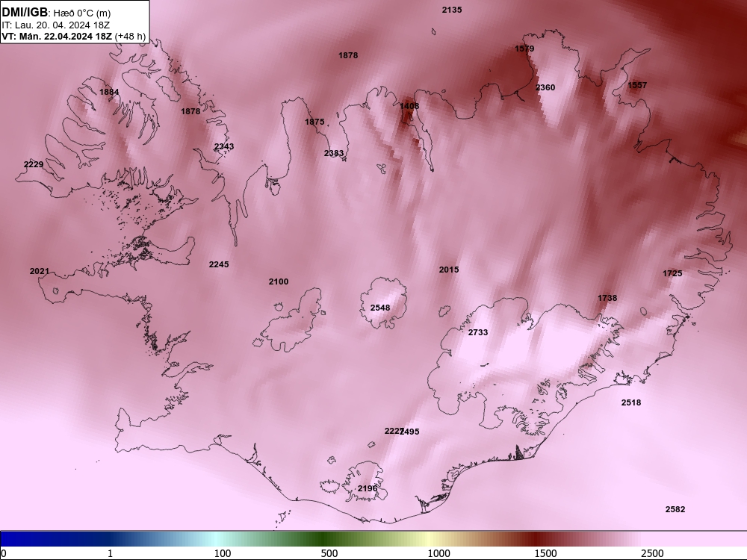Image resolution: width=747 pixels, height=560 pixels.
Task: Select the 2196 value on the southern glacier
Action: coord(368,488)
